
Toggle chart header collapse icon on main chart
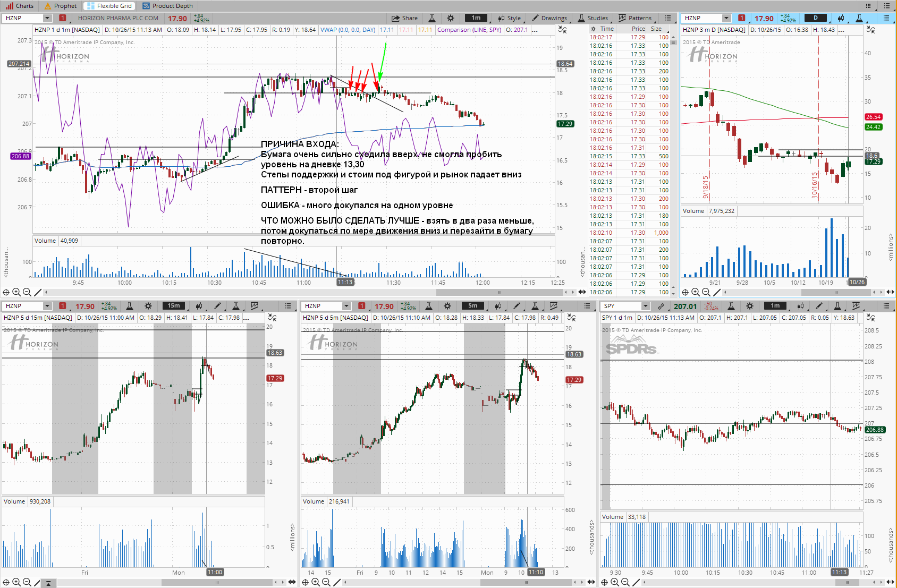(x=562, y=30)
